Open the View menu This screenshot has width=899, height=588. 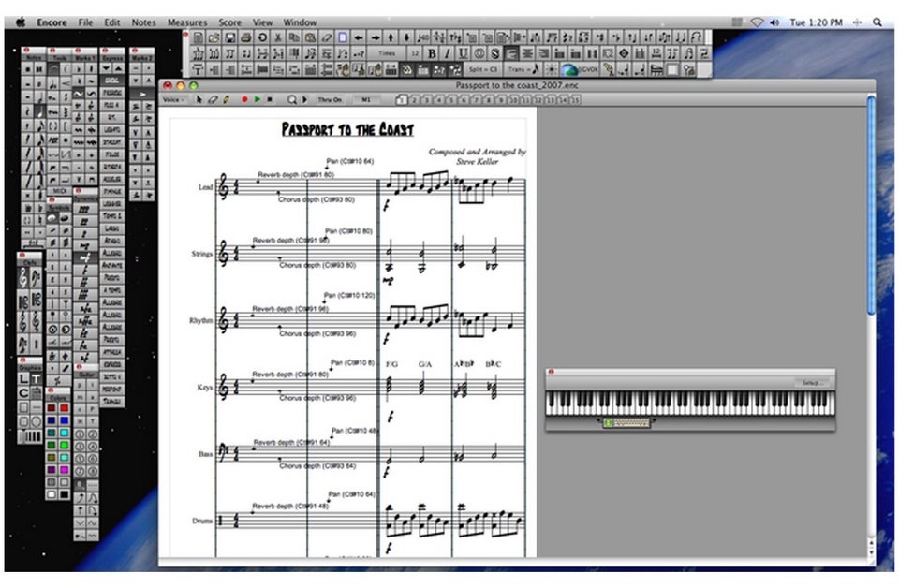pyautogui.click(x=262, y=22)
